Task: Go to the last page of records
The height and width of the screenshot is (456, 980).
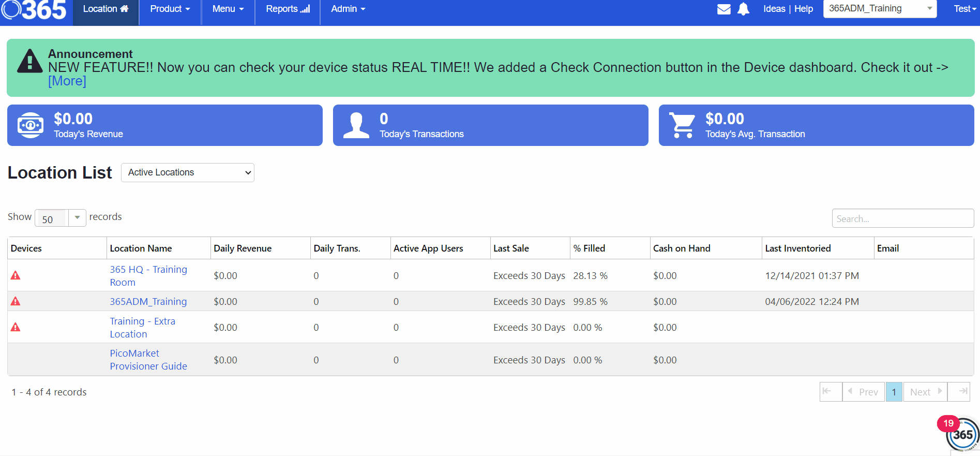Action: click(x=959, y=392)
